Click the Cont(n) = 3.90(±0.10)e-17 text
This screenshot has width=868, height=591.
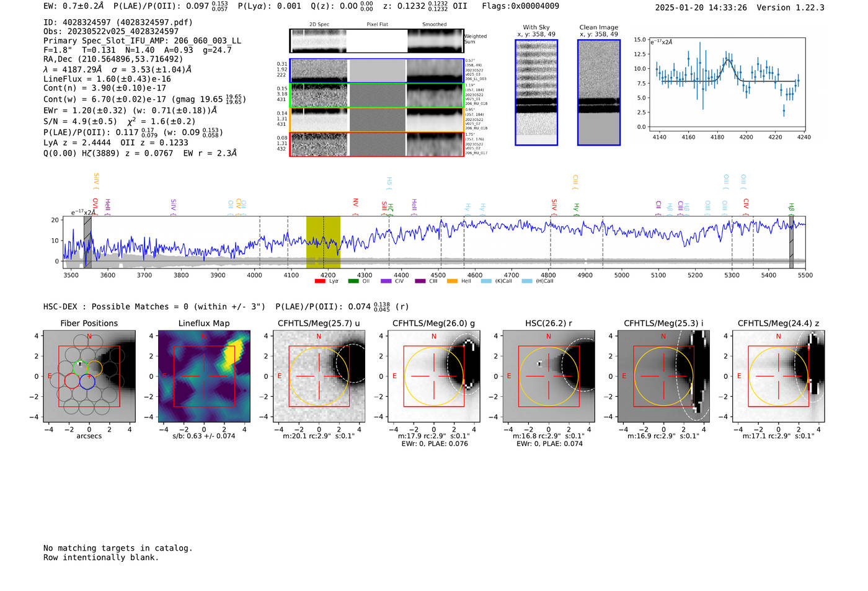coord(105,88)
